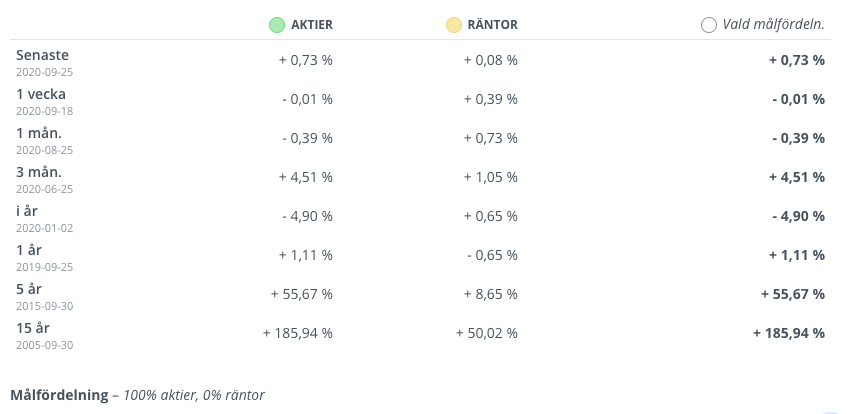
Task: Click the AKTIER column header
Action: [x=312, y=25]
